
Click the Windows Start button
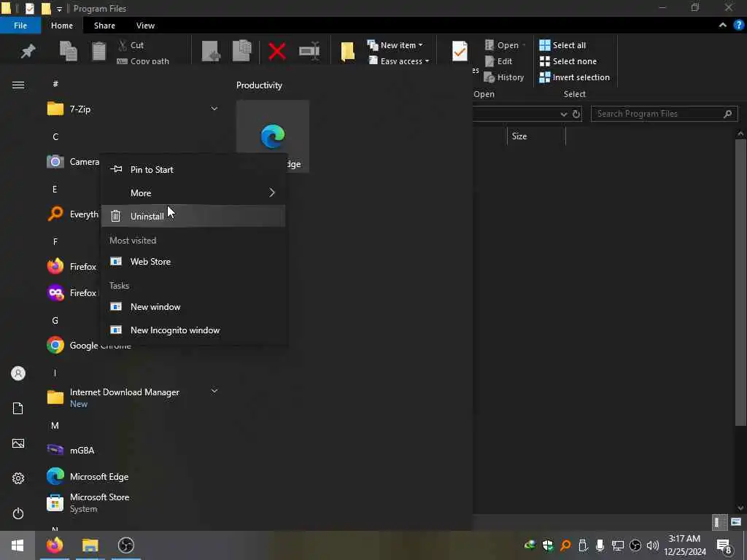pyautogui.click(x=18, y=545)
